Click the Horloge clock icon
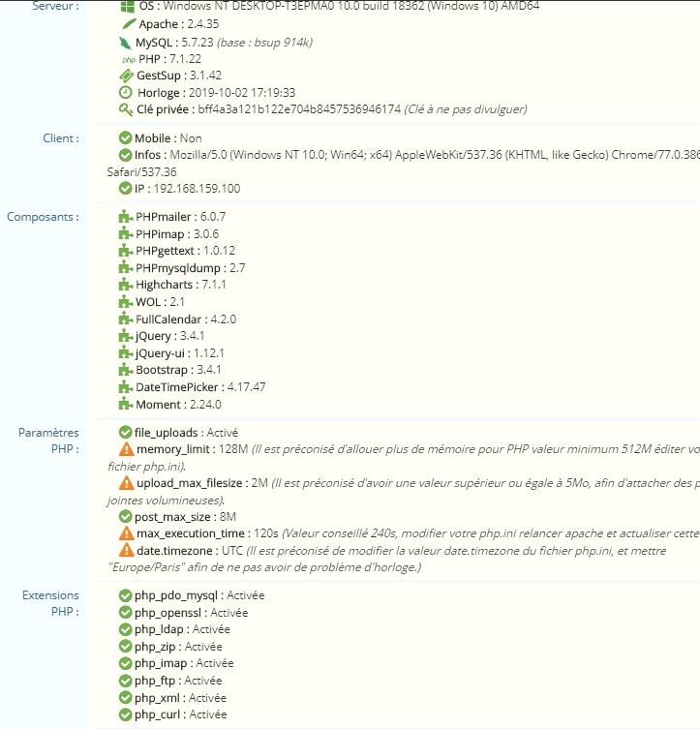The width and height of the screenshot is (700, 729). click(126, 93)
